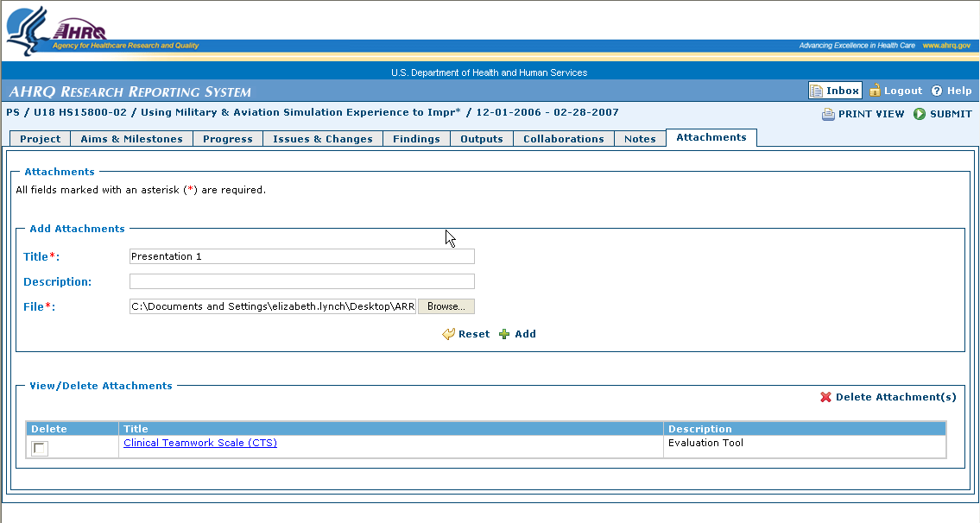
Task: Go to the Progress tab
Action: [x=227, y=139]
